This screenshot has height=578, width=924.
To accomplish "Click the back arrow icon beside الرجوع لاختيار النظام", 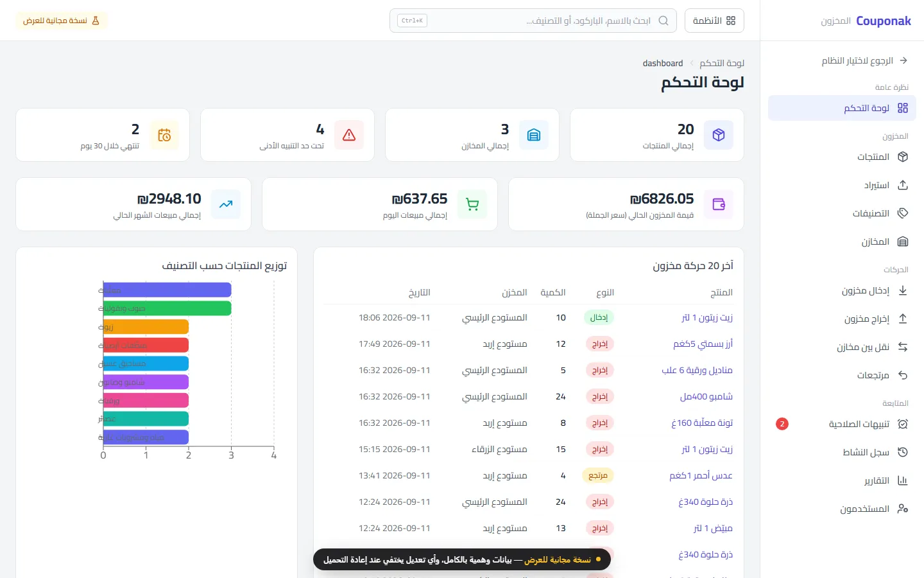I will click(x=903, y=60).
